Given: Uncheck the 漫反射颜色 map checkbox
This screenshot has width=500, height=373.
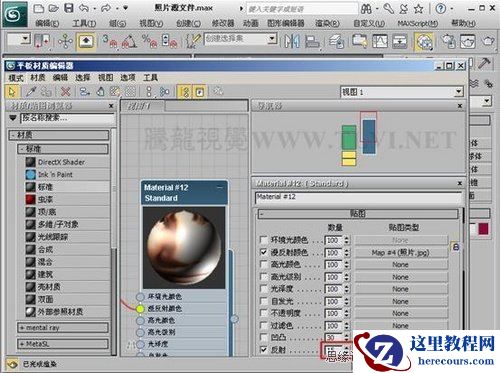Looking at the screenshot, I should 263,252.
